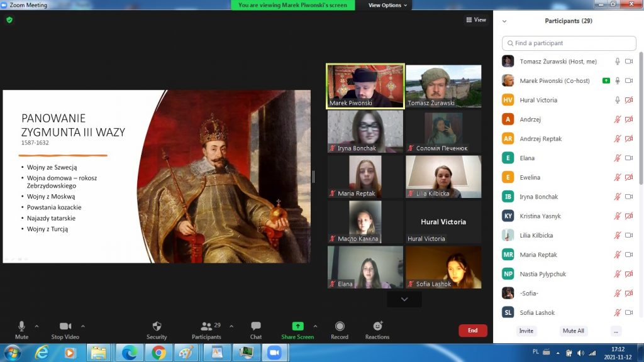Show more video thumbnails with down chevron
Viewport: 644px width, 362px height.
tap(404, 299)
